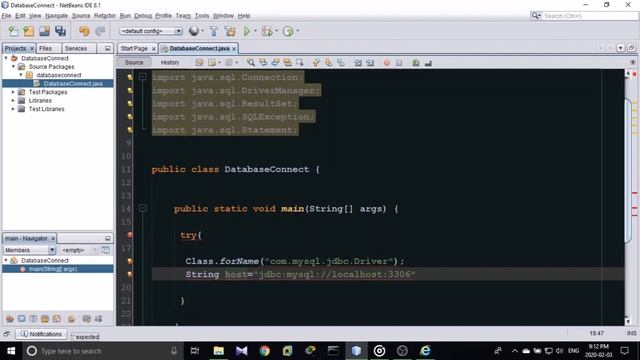The image size is (640, 360).
Task: Toggle Sort by Name in Navigator
Action: 87,319
